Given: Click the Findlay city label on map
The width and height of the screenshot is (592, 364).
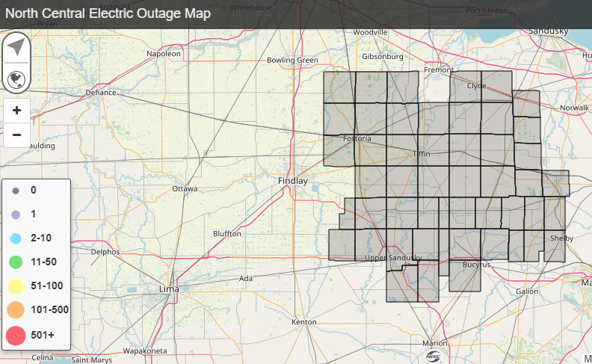Looking at the screenshot, I should tap(292, 181).
